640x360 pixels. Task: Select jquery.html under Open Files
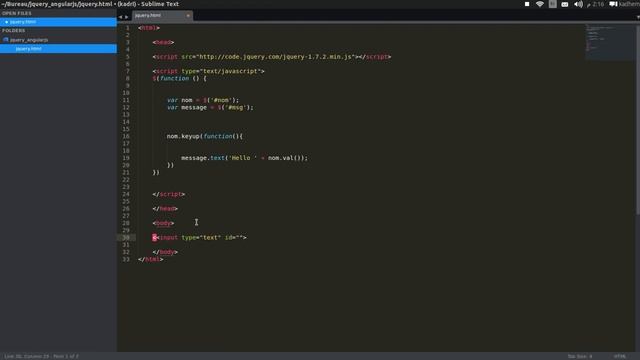[x=58, y=22]
